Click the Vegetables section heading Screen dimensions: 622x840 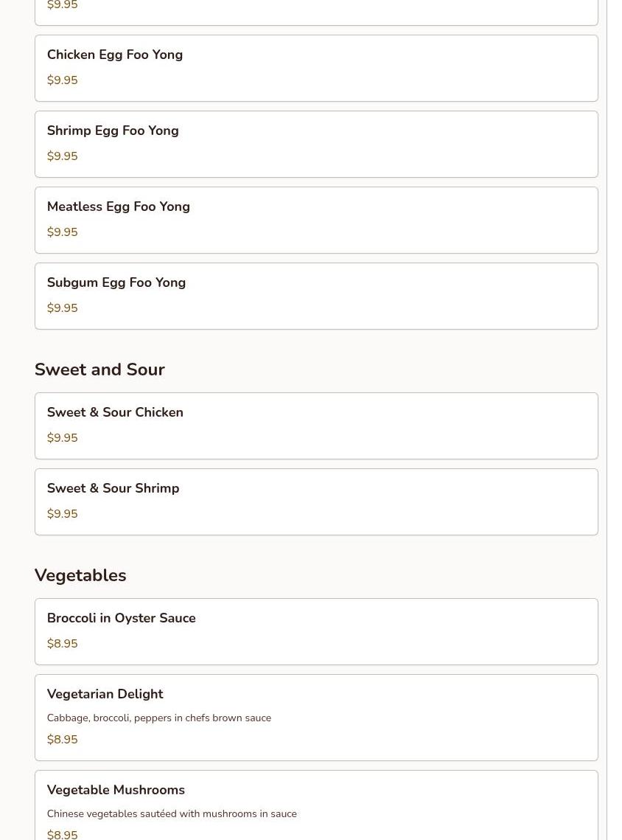coord(80,575)
